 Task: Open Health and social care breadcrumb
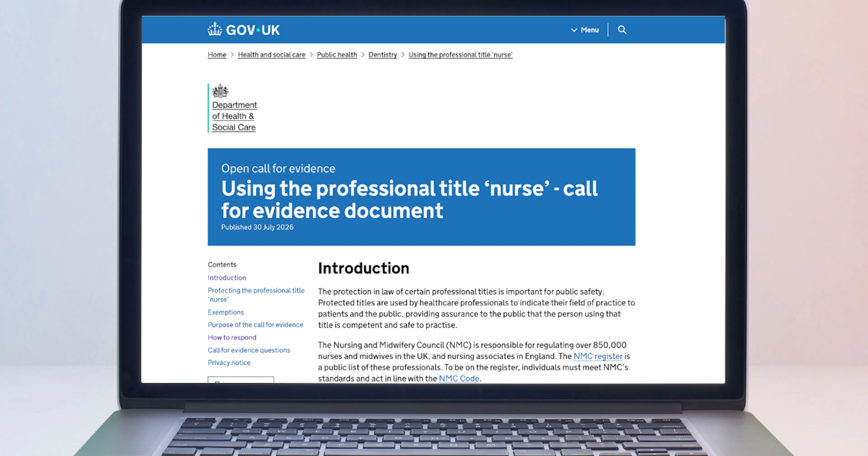click(271, 55)
